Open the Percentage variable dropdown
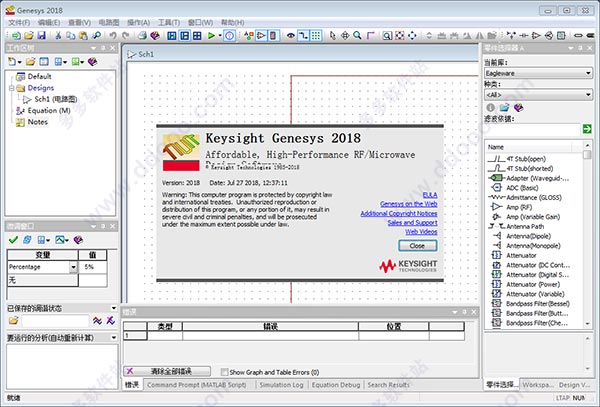 [73, 267]
